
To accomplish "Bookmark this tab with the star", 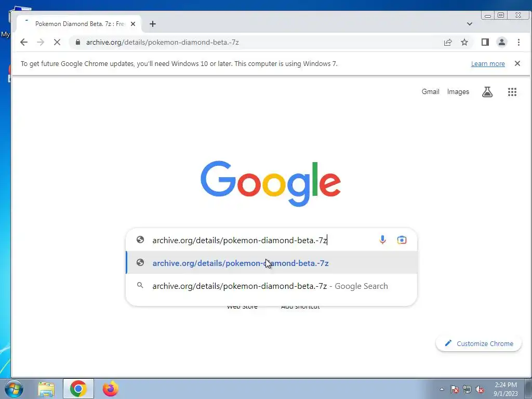I will coord(464,42).
